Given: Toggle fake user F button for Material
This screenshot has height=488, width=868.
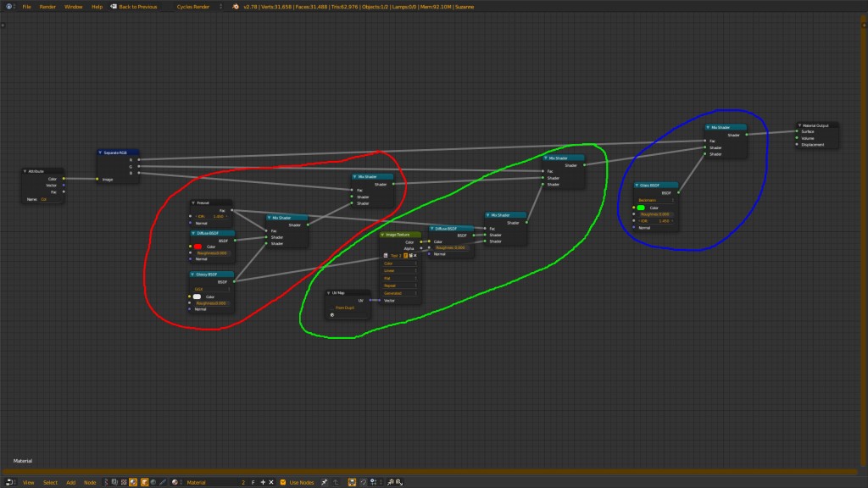Looking at the screenshot, I should [253, 480].
